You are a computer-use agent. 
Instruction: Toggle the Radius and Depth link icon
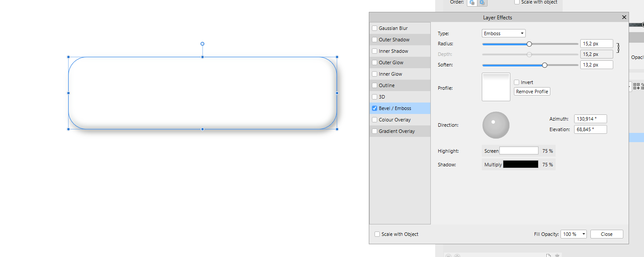(618, 48)
